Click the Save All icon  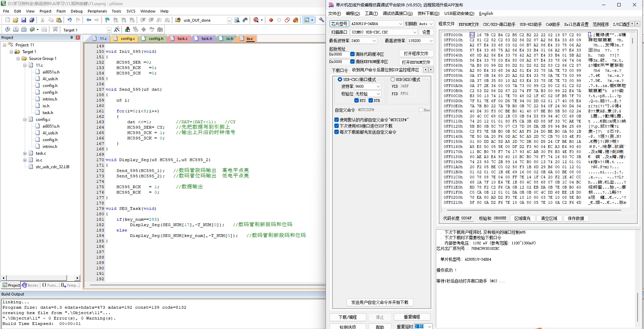click(x=32, y=20)
